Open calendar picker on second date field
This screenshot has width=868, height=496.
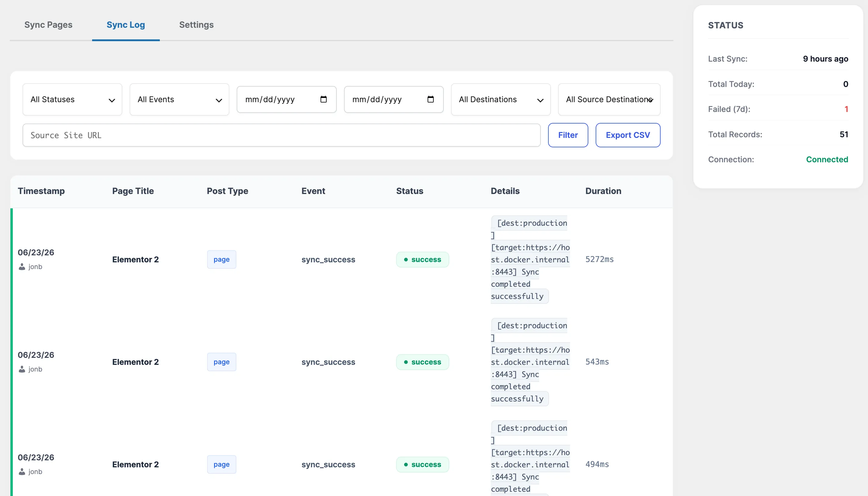430,99
